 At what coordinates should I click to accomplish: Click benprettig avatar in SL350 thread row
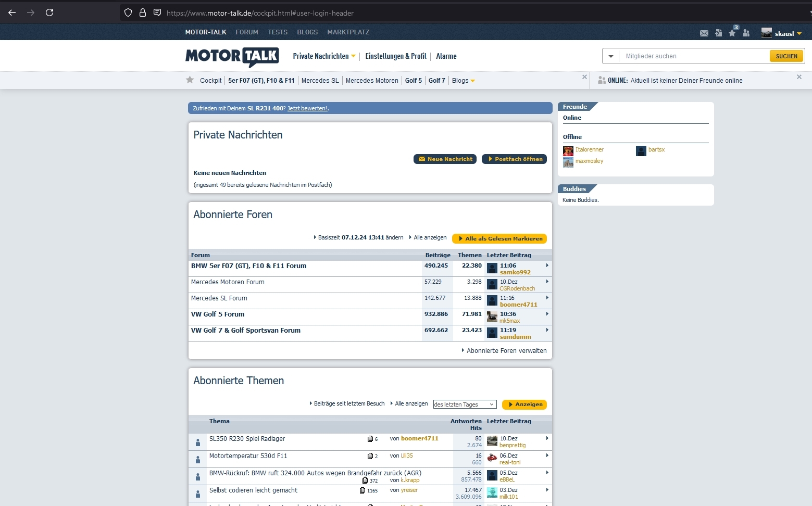point(492,441)
